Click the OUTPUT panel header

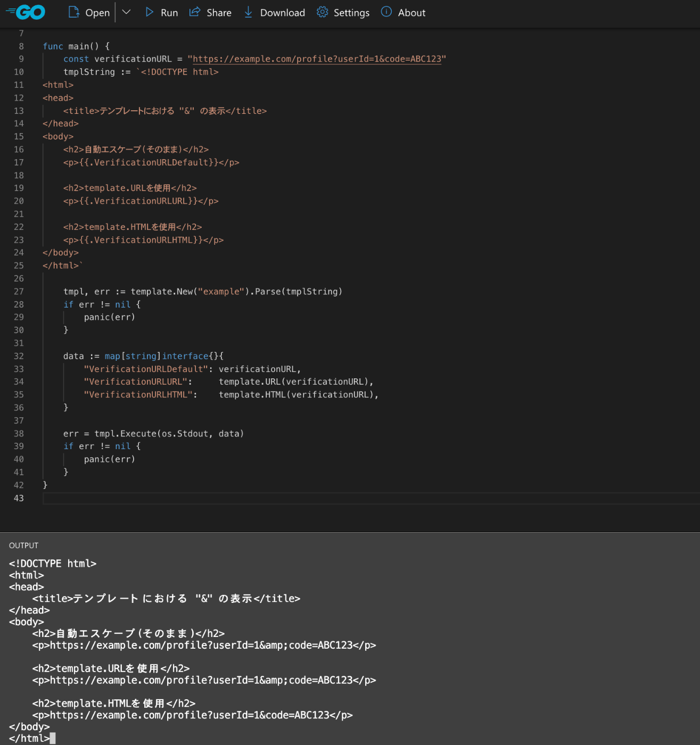click(x=24, y=545)
